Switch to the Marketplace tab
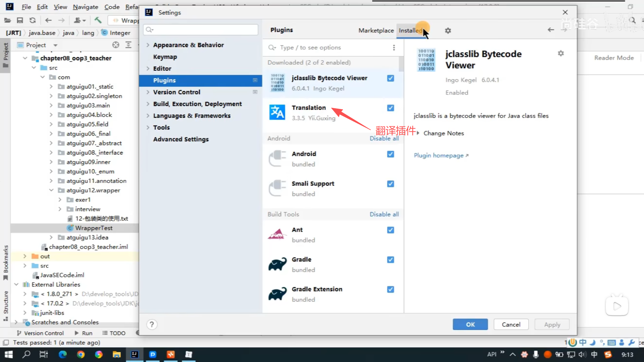Image resolution: width=644 pixels, height=362 pixels. tap(376, 31)
